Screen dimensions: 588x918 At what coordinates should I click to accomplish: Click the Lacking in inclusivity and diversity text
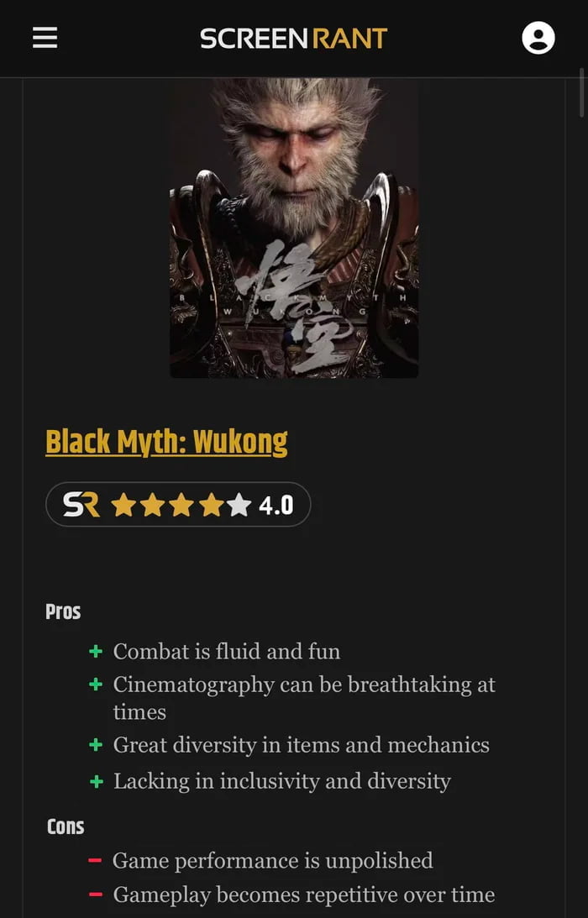(281, 781)
